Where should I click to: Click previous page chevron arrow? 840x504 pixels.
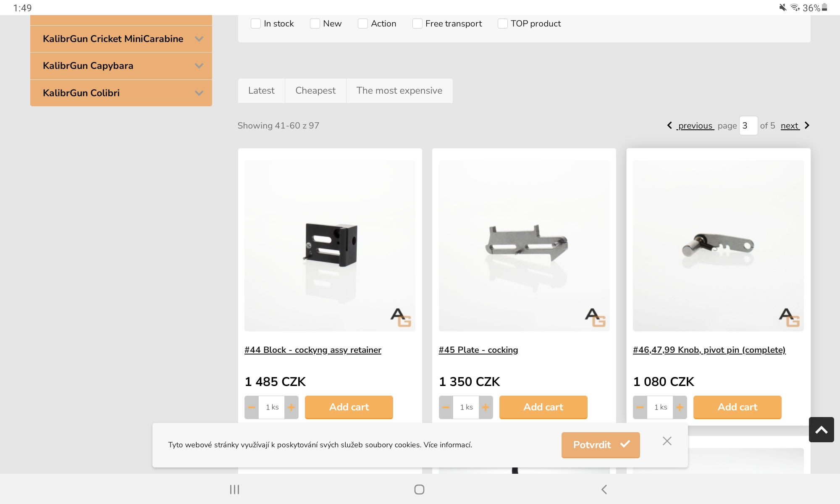click(669, 126)
